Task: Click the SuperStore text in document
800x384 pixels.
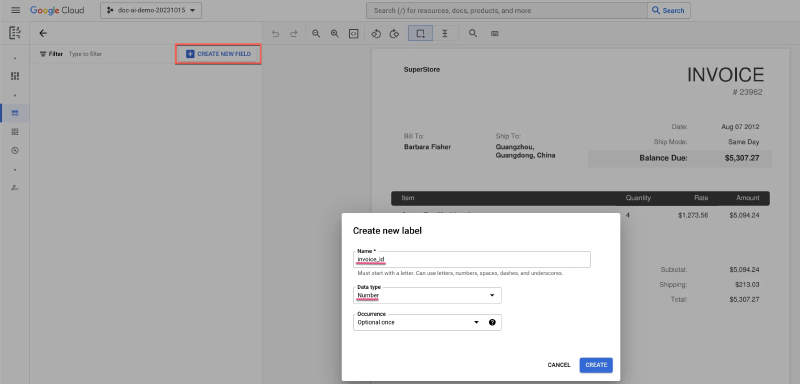Action: pos(421,69)
